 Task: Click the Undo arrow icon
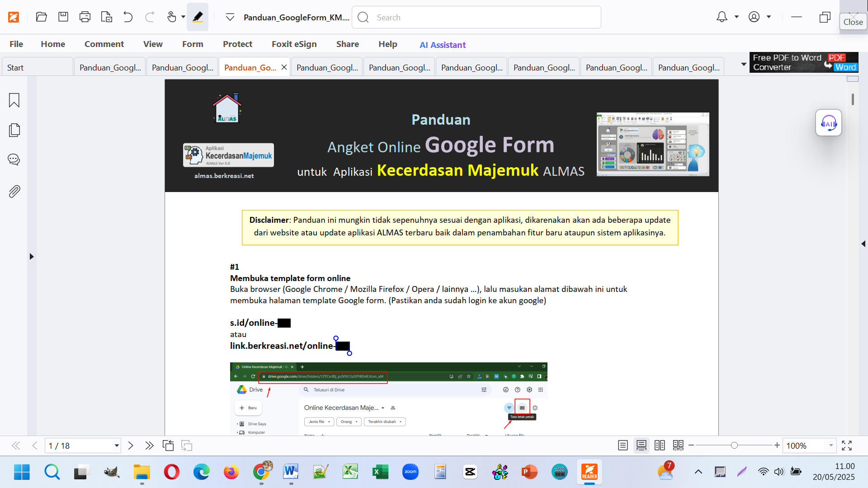click(x=128, y=17)
